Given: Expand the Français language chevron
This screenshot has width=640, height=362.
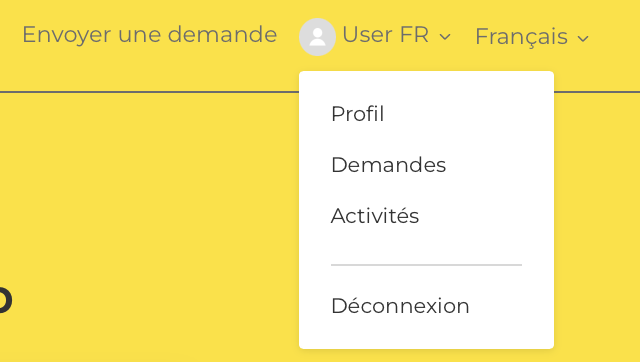Looking at the screenshot, I should [x=583, y=39].
